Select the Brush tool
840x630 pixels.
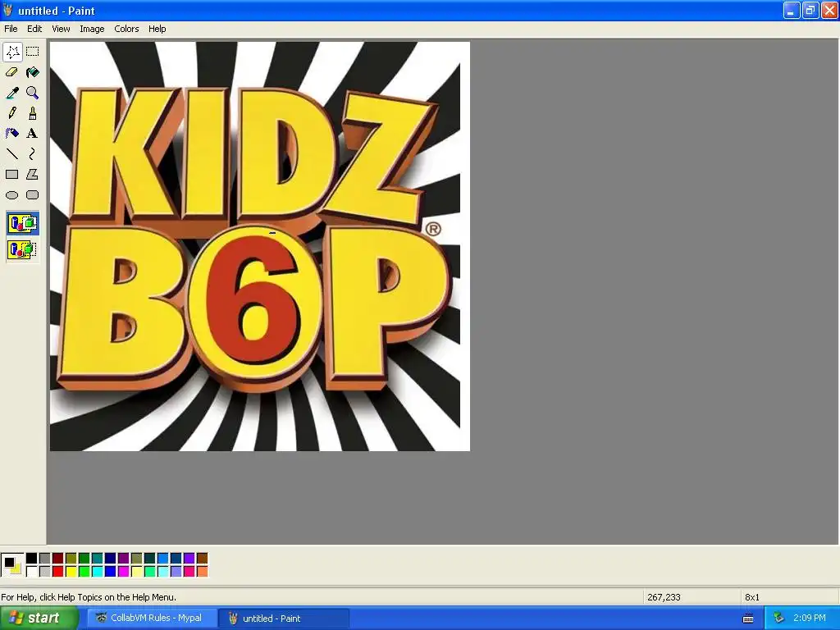pyautogui.click(x=33, y=113)
